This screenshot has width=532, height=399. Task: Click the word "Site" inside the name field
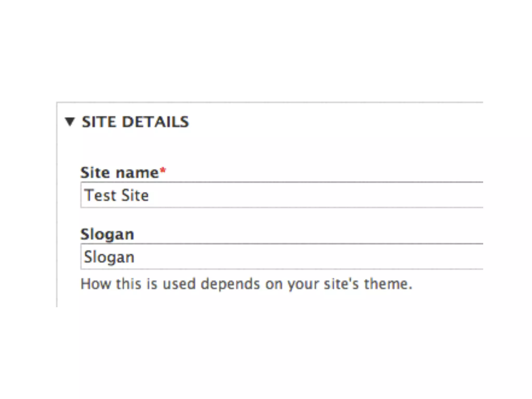(135, 195)
